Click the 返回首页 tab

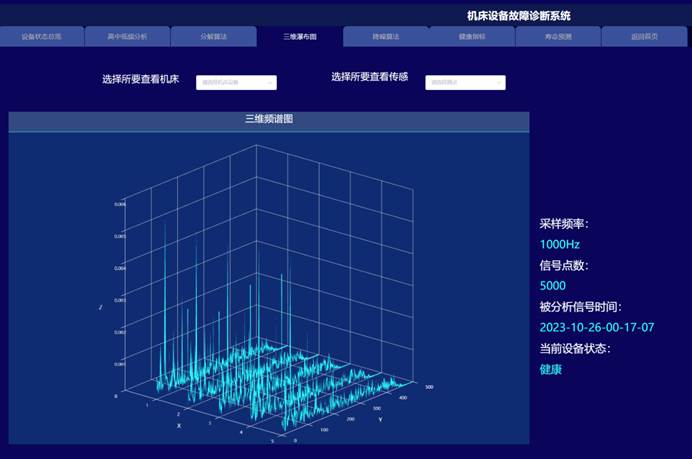click(x=645, y=37)
